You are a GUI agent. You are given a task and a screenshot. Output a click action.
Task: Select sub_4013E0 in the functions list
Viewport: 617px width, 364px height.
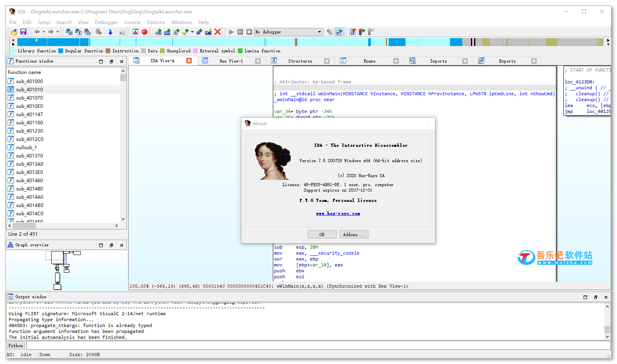pyautogui.click(x=63, y=172)
